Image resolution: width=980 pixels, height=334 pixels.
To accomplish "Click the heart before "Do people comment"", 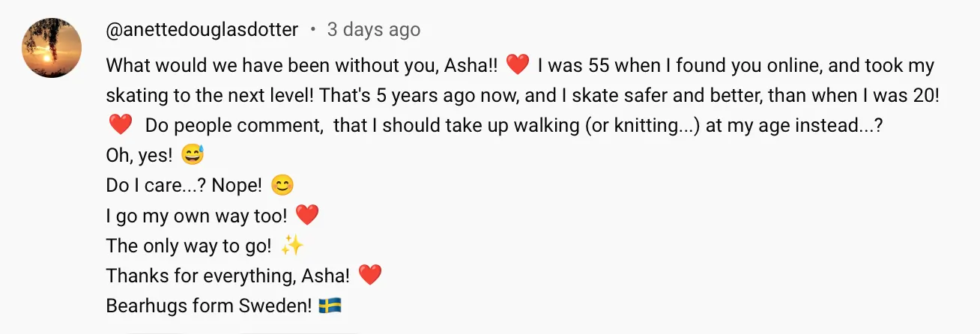I will (x=120, y=125).
